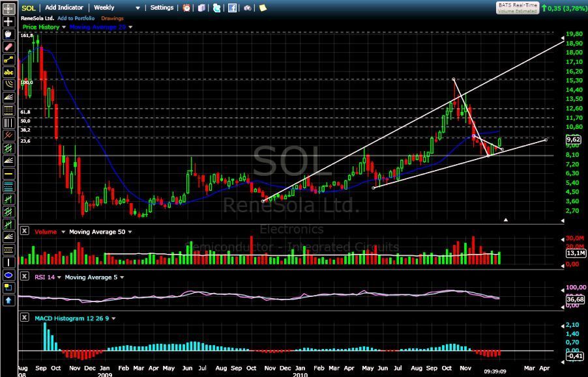Click the Drawings link
Image resolution: width=588 pixels, height=377 pixels.
(x=112, y=18)
